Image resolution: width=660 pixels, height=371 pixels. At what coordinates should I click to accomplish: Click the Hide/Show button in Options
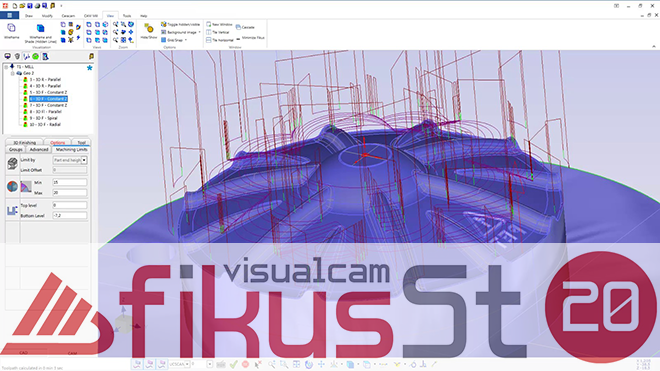click(149, 32)
